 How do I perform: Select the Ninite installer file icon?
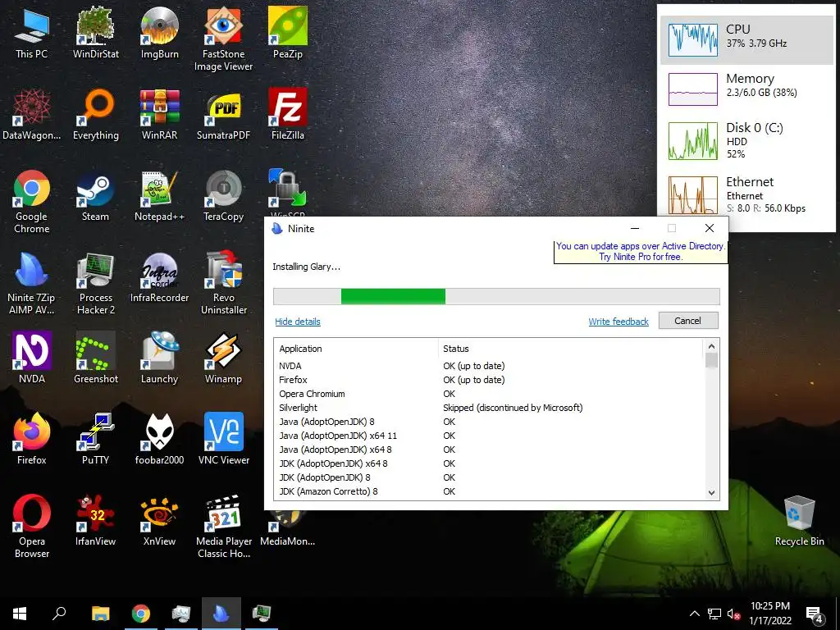pos(32,283)
